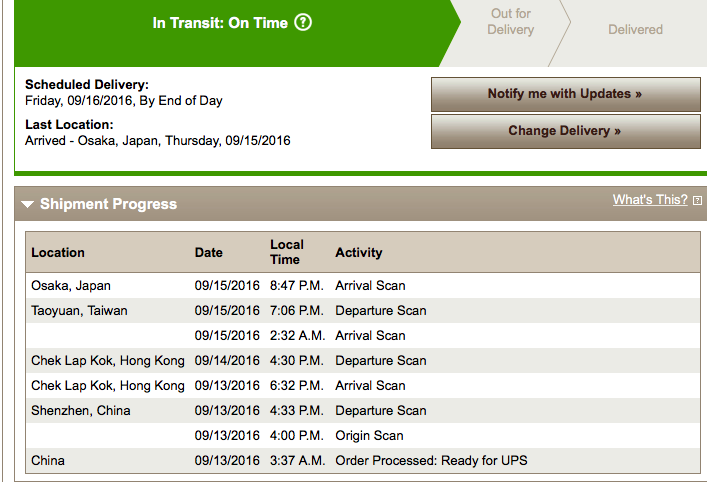The width and height of the screenshot is (707, 482).
Task: Click the Change Delivery button
Action: (x=565, y=131)
